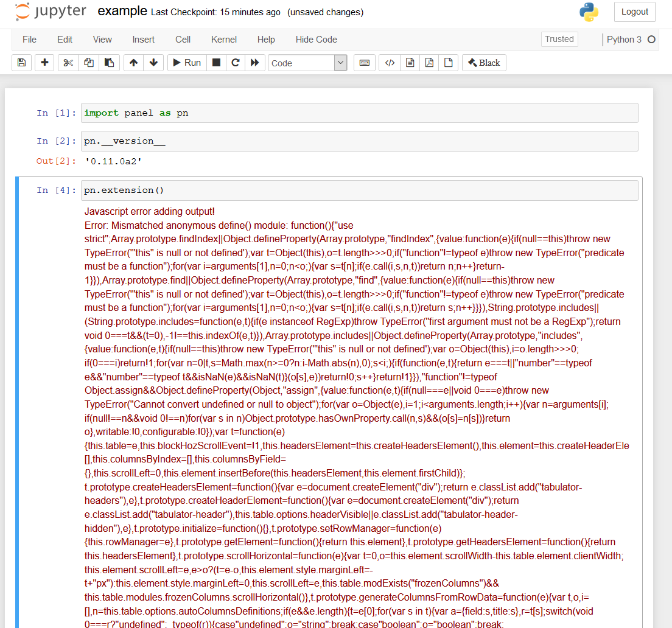Run the selected cell
This screenshot has width=672, height=628.
tap(186, 63)
